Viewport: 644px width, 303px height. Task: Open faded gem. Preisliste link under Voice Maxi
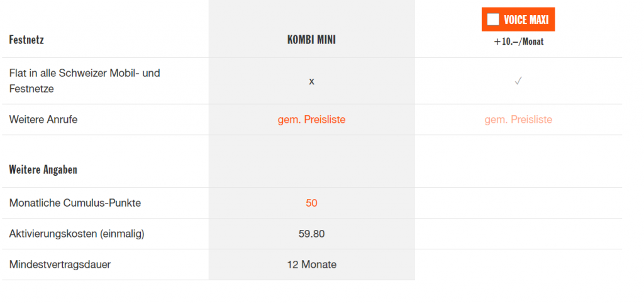pos(518,120)
